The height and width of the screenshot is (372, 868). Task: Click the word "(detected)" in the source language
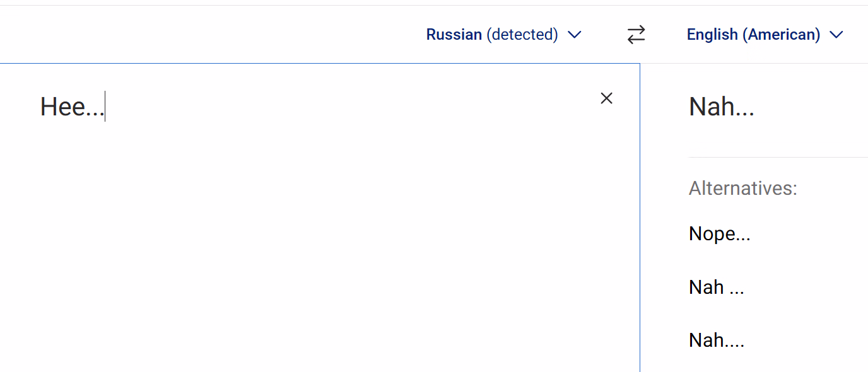pyautogui.click(x=522, y=35)
